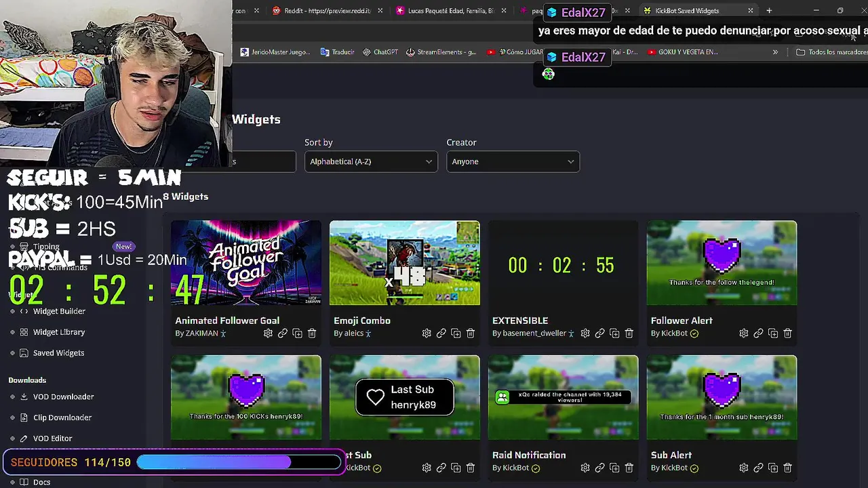
Task: Close the KickBot Saved Widgets tab
Action: click(x=751, y=11)
